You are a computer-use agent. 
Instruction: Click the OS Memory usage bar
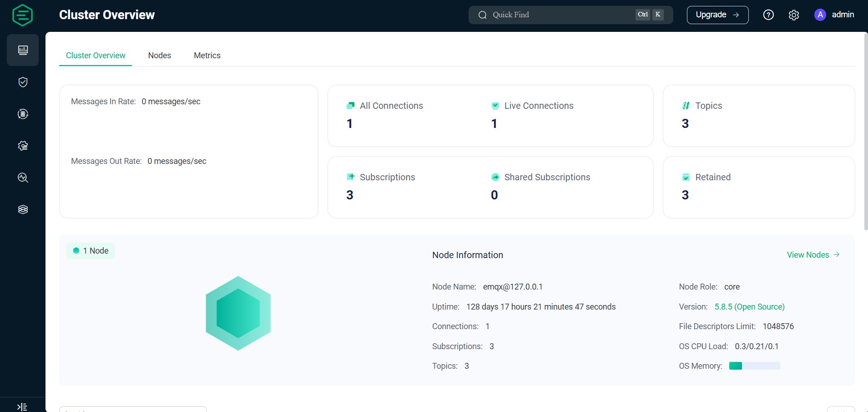tap(754, 366)
